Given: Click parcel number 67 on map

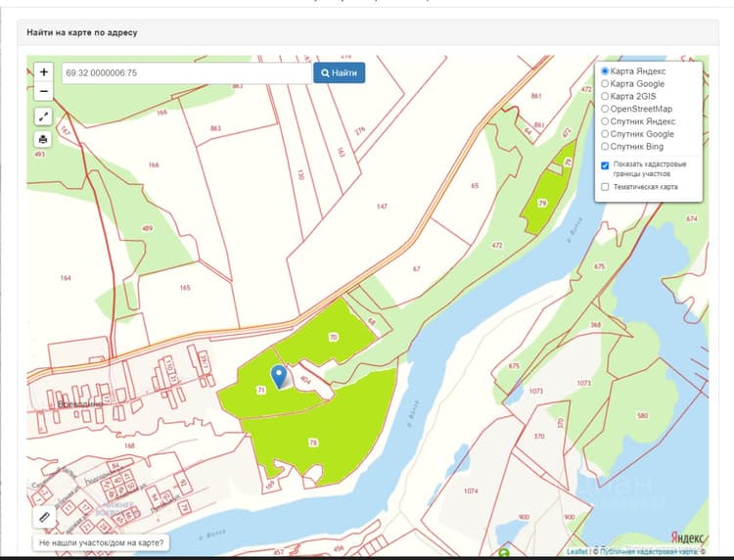Looking at the screenshot, I should pos(417,269).
